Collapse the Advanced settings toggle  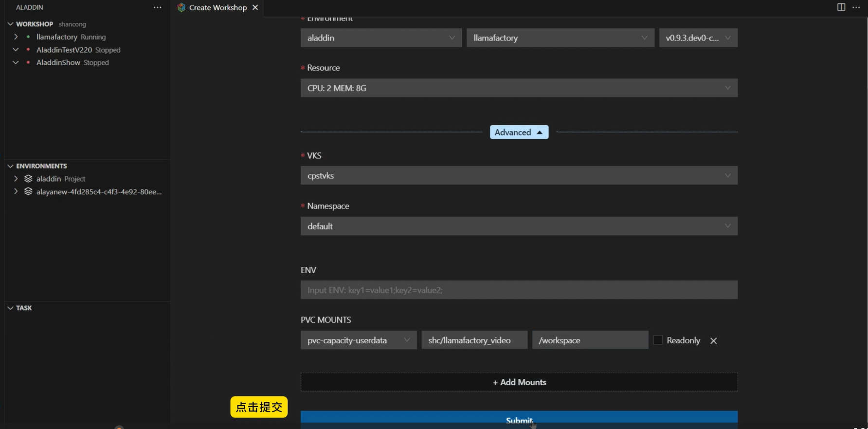pyautogui.click(x=519, y=132)
